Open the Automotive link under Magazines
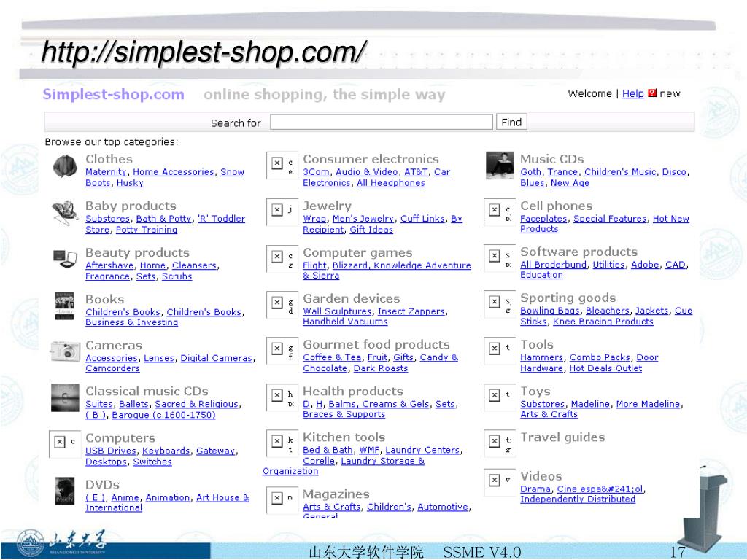 click(x=443, y=507)
